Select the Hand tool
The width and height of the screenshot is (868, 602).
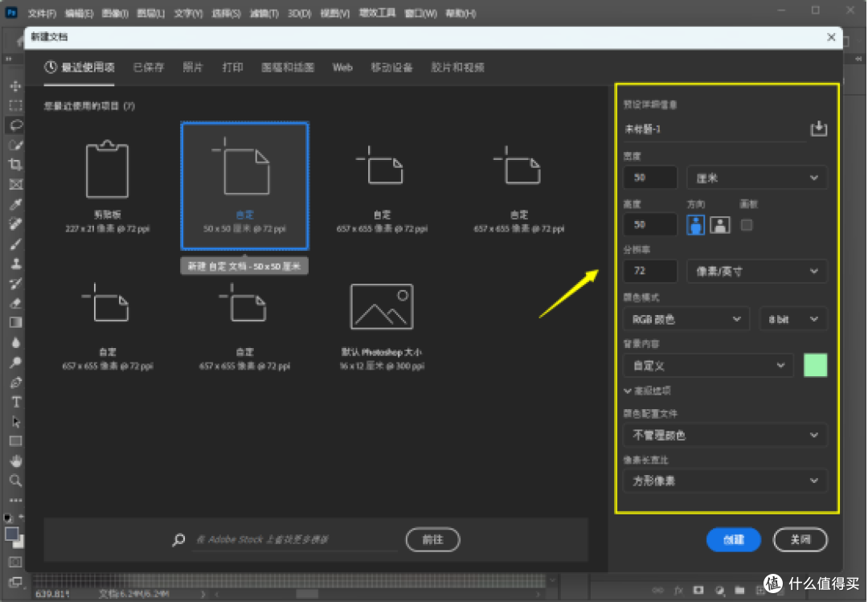[x=15, y=461]
